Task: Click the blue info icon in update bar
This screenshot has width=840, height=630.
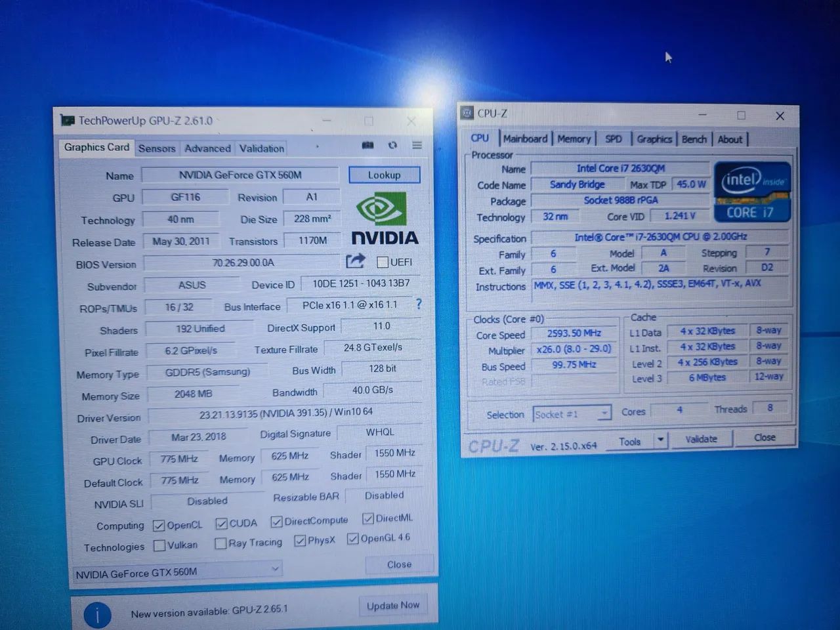Action: pos(97,615)
